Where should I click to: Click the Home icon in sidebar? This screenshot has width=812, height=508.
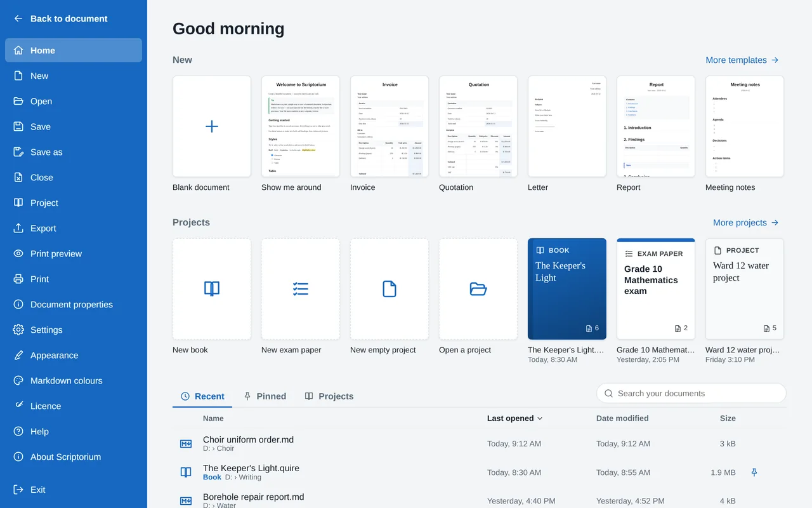(x=18, y=50)
